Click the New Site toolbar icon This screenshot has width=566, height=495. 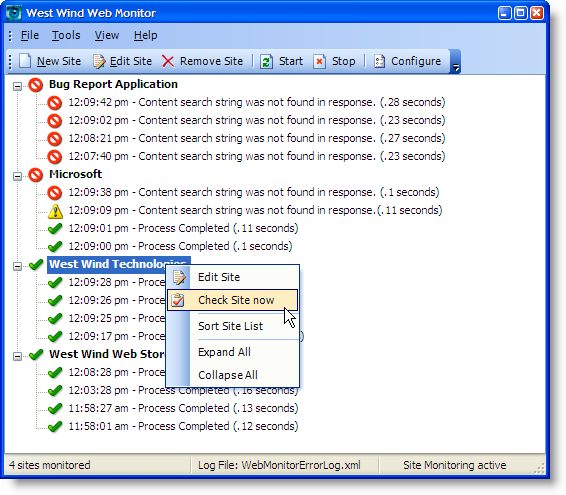pos(25,61)
